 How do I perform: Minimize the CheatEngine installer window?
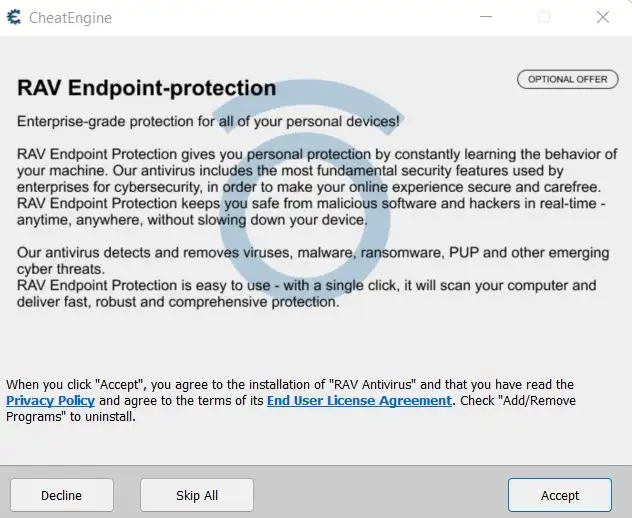coord(486,17)
